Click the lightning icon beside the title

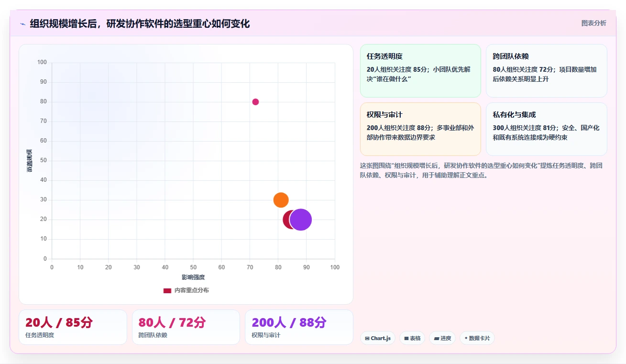click(22, 24)
